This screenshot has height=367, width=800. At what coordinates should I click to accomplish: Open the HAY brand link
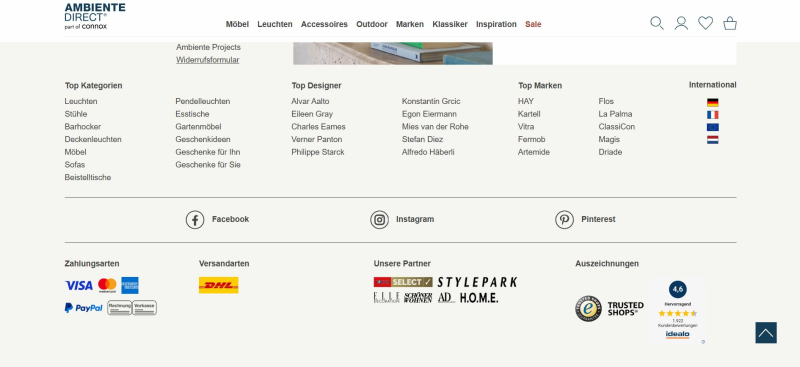click(526, 101)
